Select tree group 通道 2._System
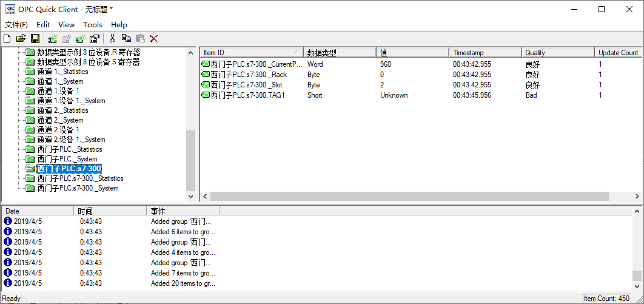 tap(61, 120)
